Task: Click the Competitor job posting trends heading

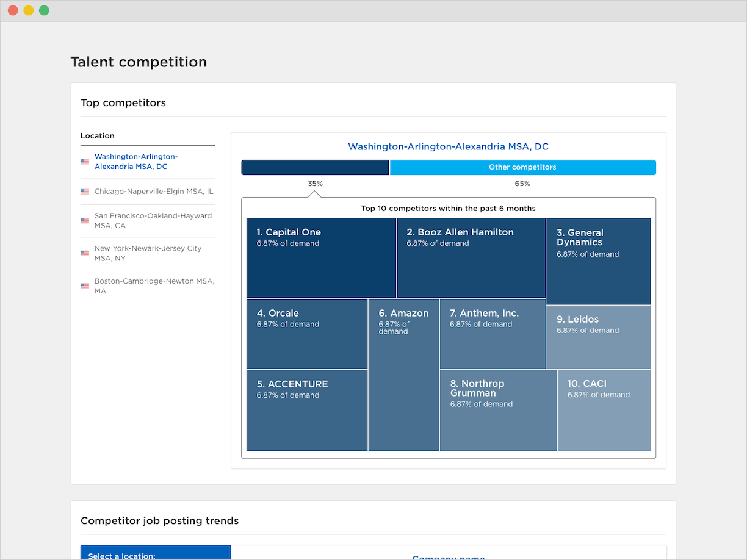Action: 160,521
